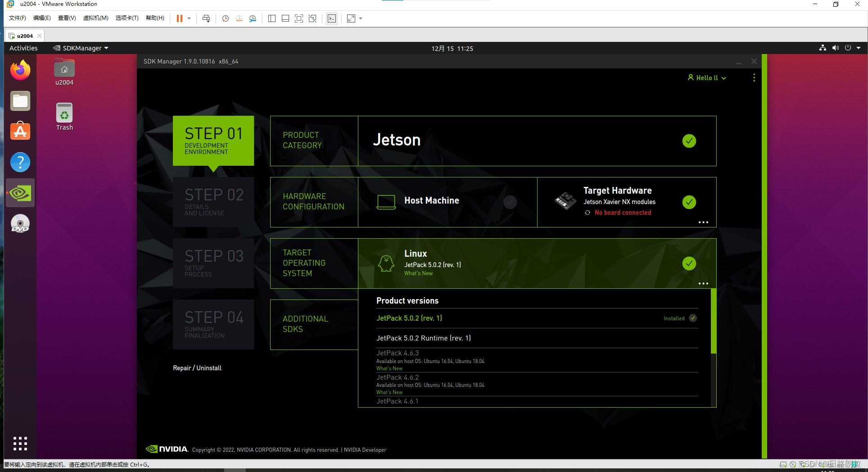Image resolution: width=868 pixels, height=472 pixels.
Task: Click the Ubuntu power icon in top bar
Action: pyautogui.click(x=848, y=48)
